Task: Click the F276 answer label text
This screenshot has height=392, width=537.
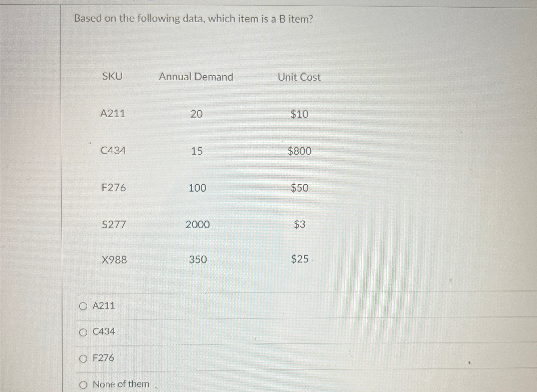Action: point(104,358)
